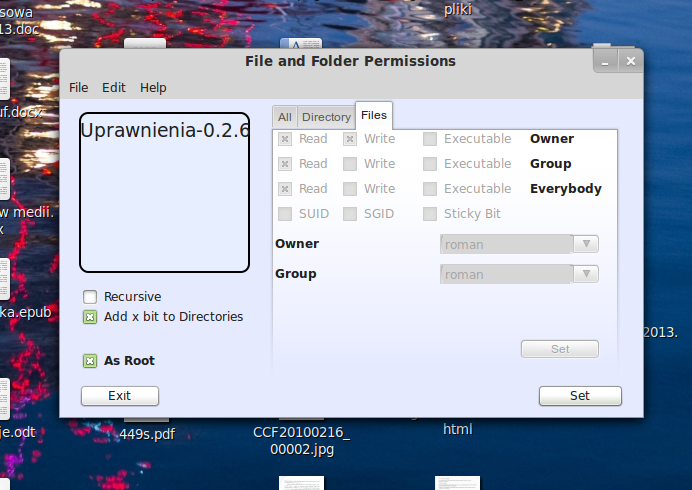Select the je.odt desktop file
Screen dimensions: 692x490
tap(18, 432)
